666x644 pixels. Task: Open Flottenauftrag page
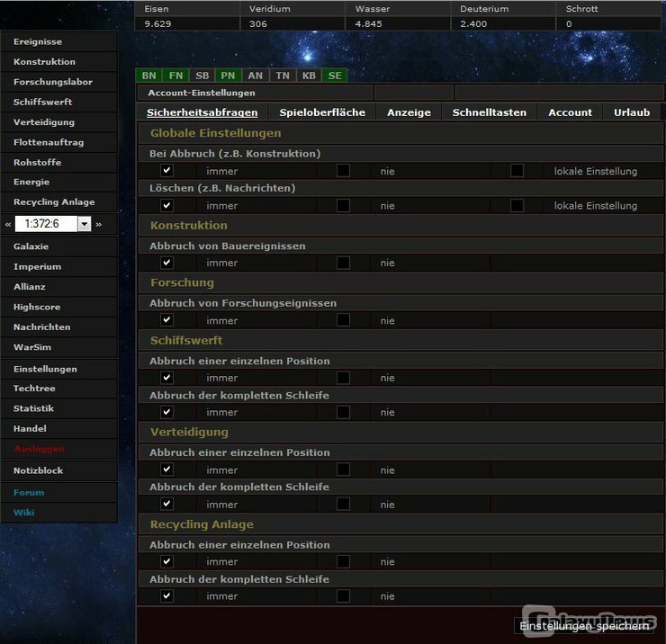pyautogui.click(x=59, y=142)
